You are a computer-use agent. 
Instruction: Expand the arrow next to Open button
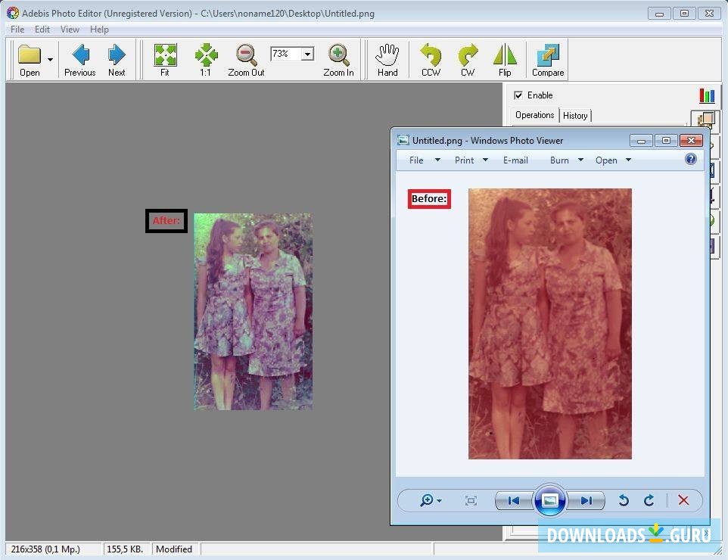click(50, 59)
